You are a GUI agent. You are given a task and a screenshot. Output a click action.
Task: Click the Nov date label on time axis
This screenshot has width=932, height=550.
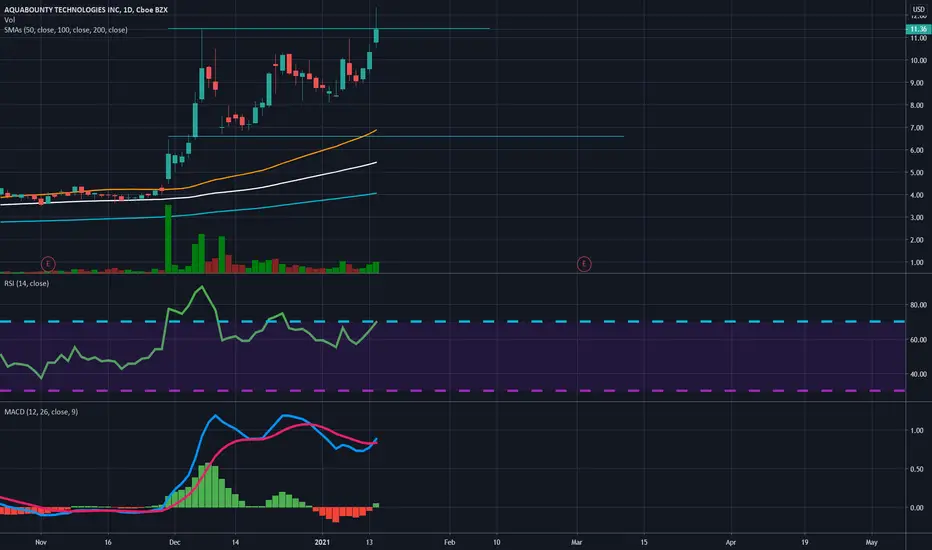40,542
